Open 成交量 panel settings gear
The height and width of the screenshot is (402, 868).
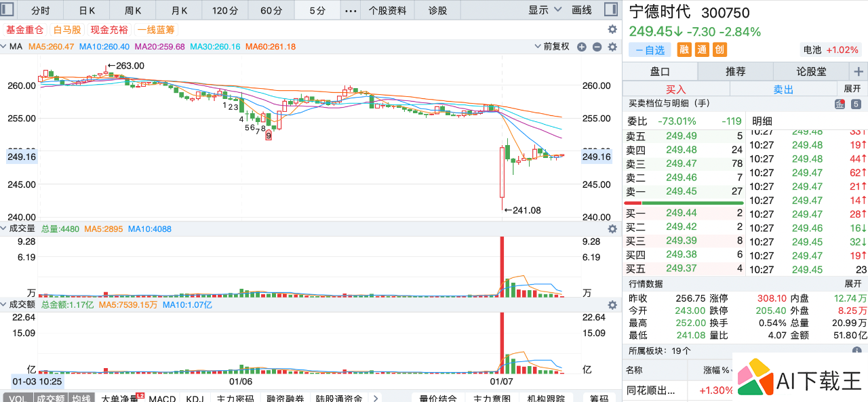pos(612,229)
